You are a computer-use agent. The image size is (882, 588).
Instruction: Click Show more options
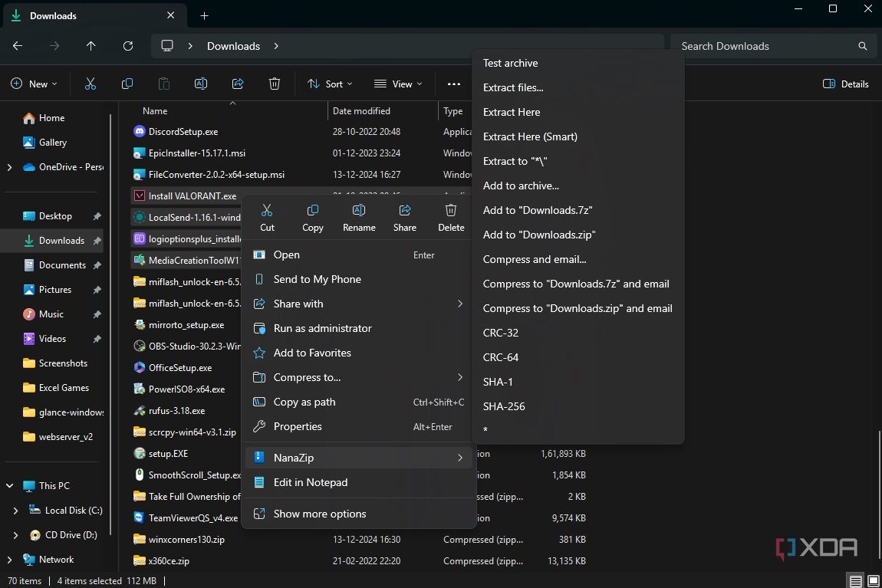[x=359, y=514]
